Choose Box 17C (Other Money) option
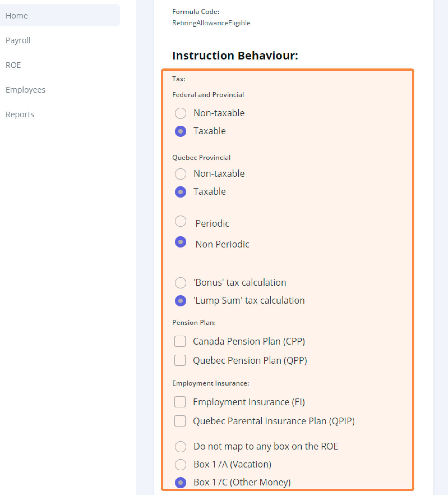Screen dimensions: 448x495 pos(180,483)
